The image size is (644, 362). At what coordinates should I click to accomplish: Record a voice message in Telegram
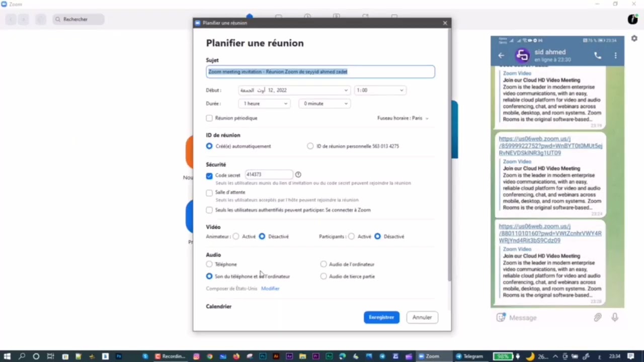point(615,317)
